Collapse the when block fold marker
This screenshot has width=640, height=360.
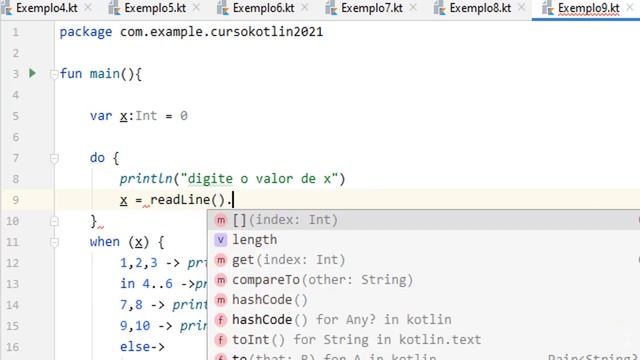(54, 242)
